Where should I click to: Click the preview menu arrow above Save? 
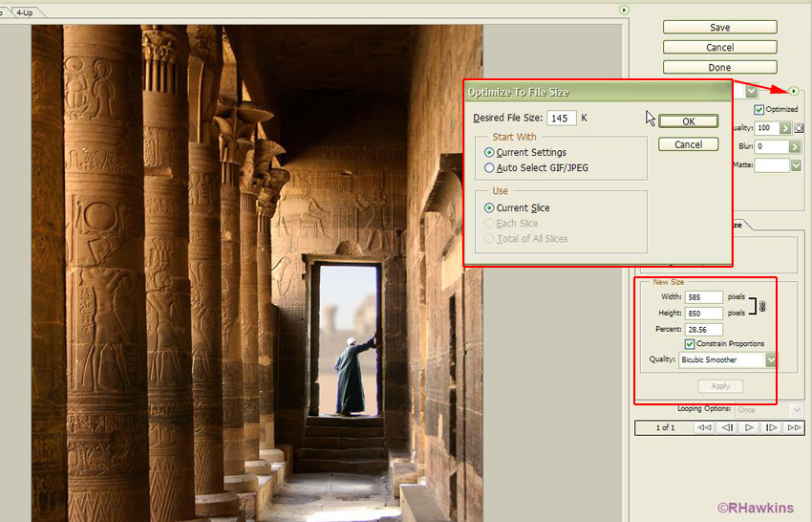point(624,10)
